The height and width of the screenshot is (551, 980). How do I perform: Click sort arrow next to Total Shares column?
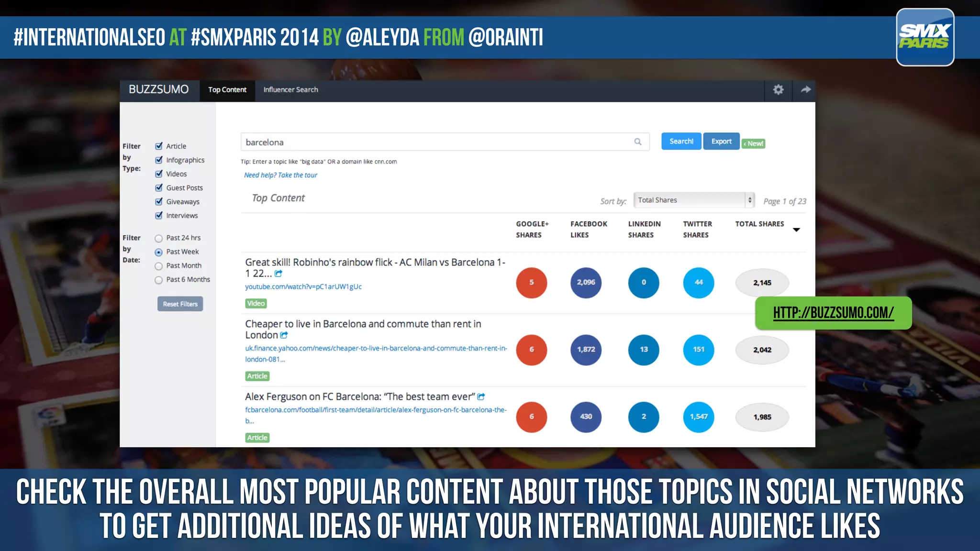click(x=796, y=230)
